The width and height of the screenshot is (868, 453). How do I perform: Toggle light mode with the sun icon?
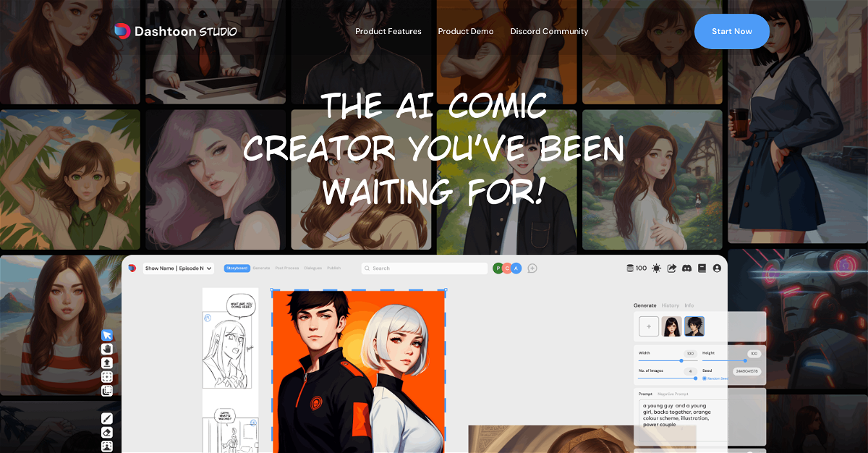[x=656, y=268]
